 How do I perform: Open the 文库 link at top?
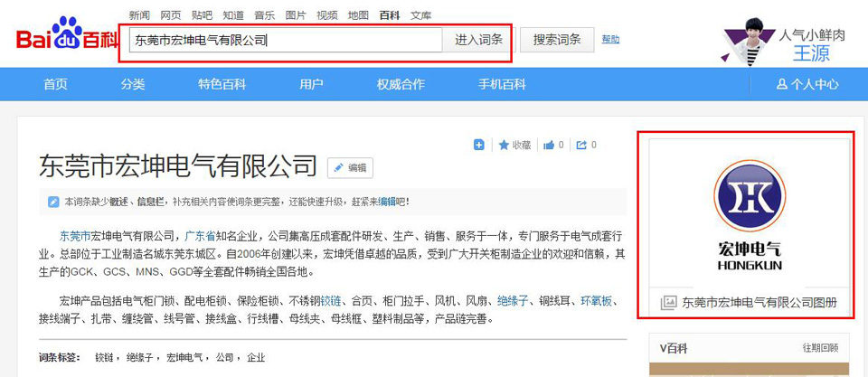(421, 15)
